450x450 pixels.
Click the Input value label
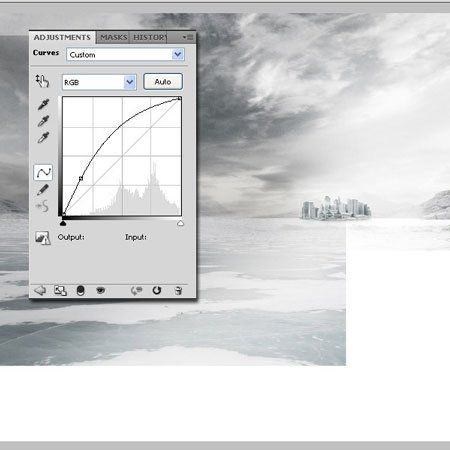click(136, 237)
